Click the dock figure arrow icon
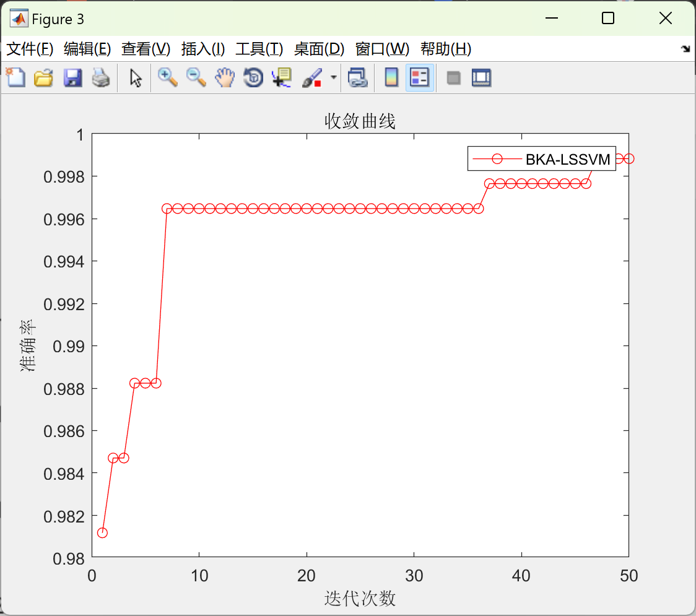 point(685,49)
